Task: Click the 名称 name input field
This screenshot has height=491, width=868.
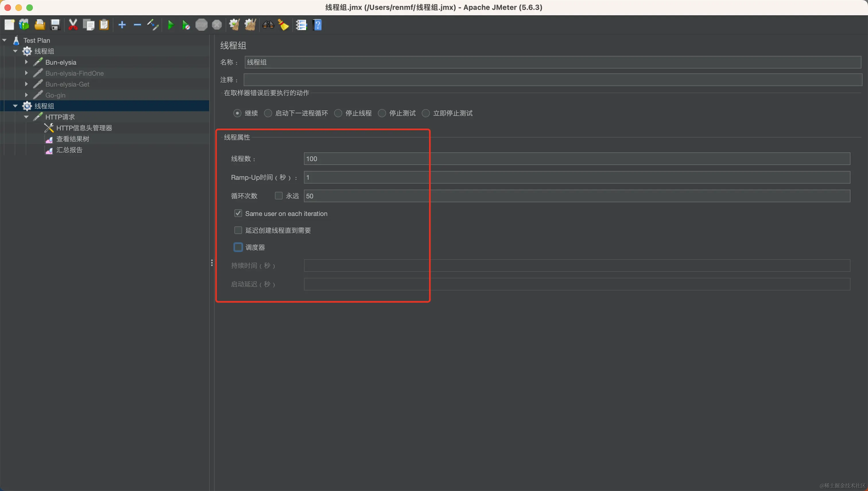Action: [553, 62]
